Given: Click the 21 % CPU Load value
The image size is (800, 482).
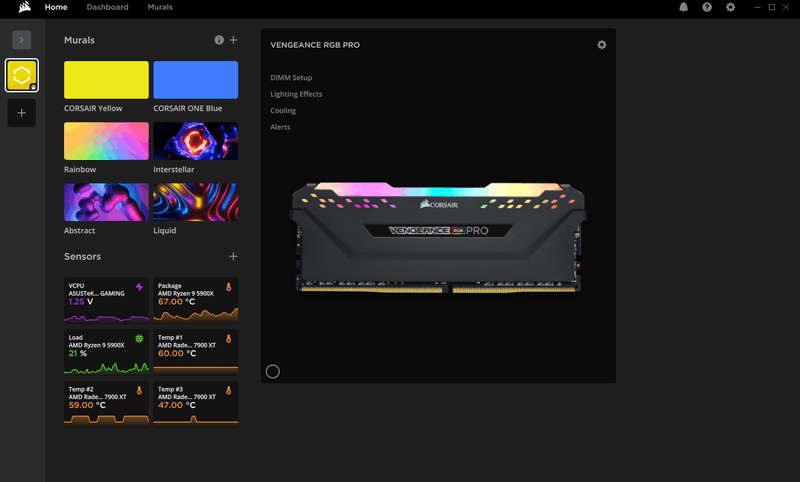Looking at the screenshot, I should (x=78, y=353).
